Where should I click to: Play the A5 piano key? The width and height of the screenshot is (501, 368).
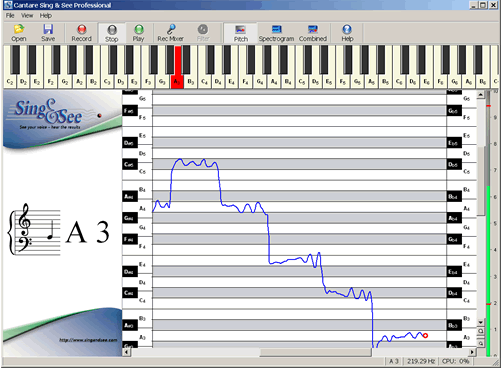coord(371,82)
